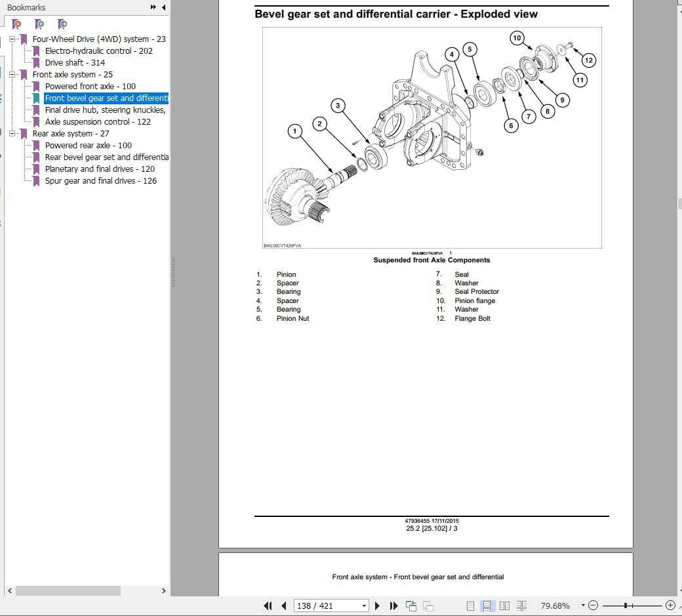Viewport: 682px width, 616px height.
Task: Open Front axle system - 25 bookmark
Action: 73,74
